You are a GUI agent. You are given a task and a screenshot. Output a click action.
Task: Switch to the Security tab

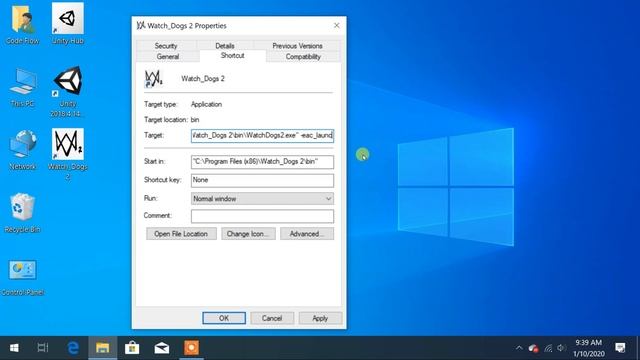pos(166,46)
